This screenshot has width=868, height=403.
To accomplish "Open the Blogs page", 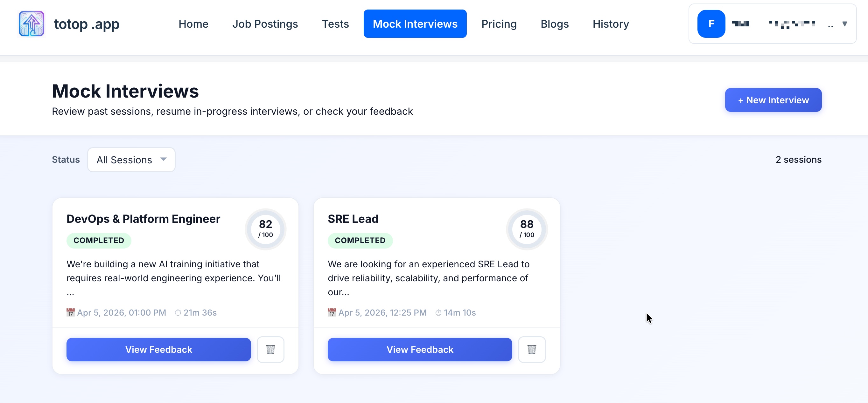I will coord(554,24).
